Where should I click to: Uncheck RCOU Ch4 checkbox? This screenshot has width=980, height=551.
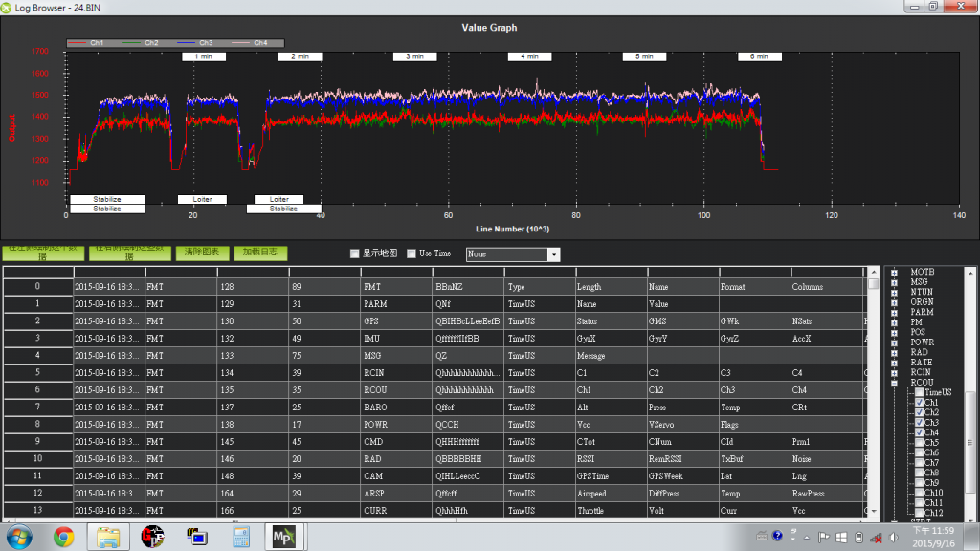point(920,432)
